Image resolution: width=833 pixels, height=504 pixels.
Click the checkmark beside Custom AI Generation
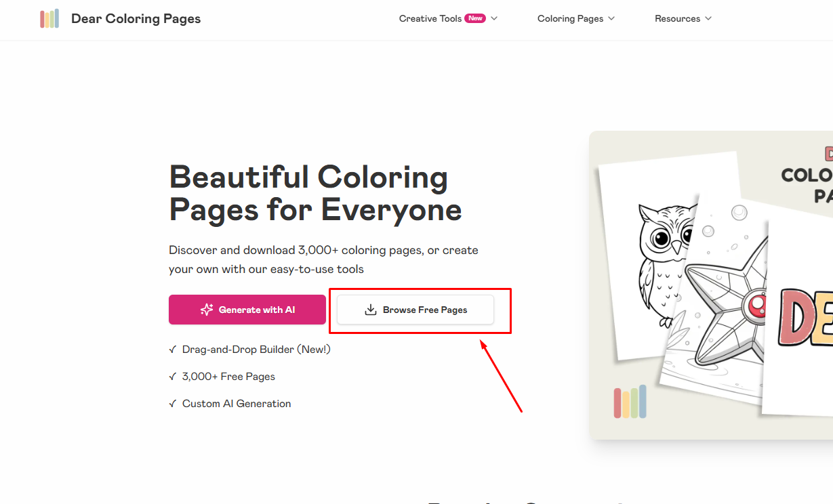[173, 404]
